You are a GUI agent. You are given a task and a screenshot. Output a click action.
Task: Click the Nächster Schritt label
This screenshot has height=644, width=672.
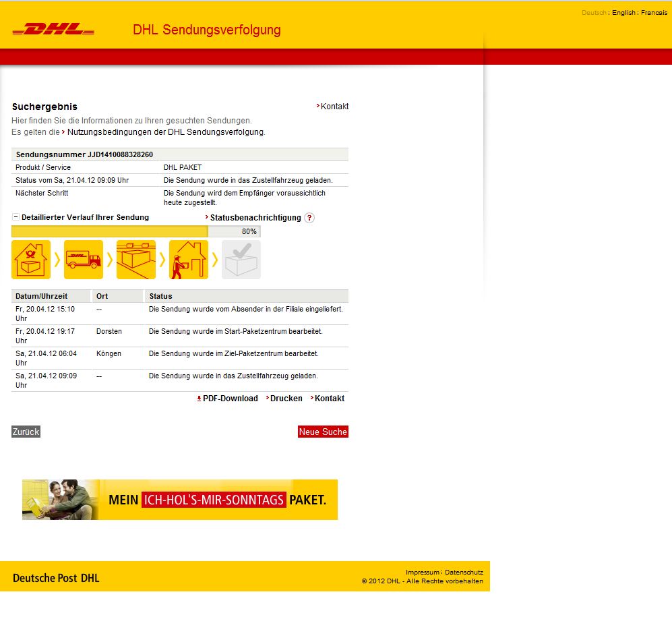42,194
